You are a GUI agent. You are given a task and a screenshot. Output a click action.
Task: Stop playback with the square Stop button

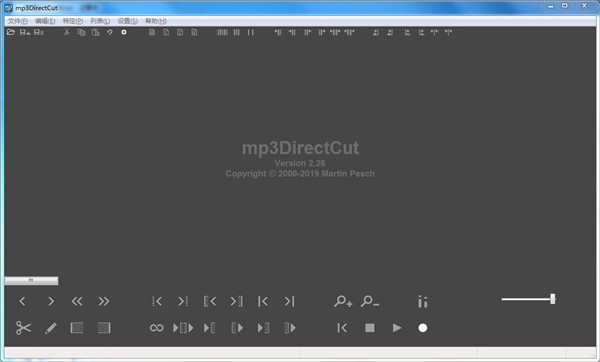(x=370, y=328)
